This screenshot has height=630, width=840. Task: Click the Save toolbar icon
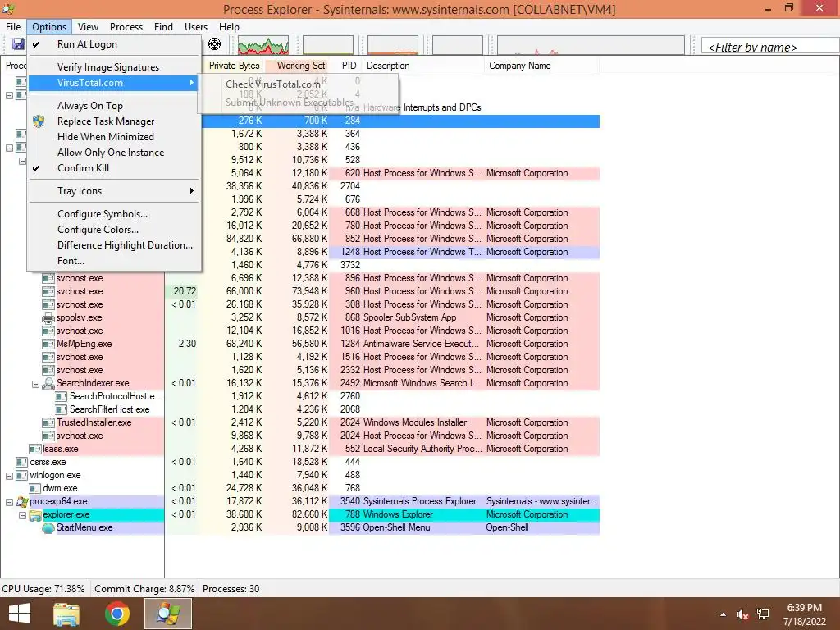[x=18, y=44]
